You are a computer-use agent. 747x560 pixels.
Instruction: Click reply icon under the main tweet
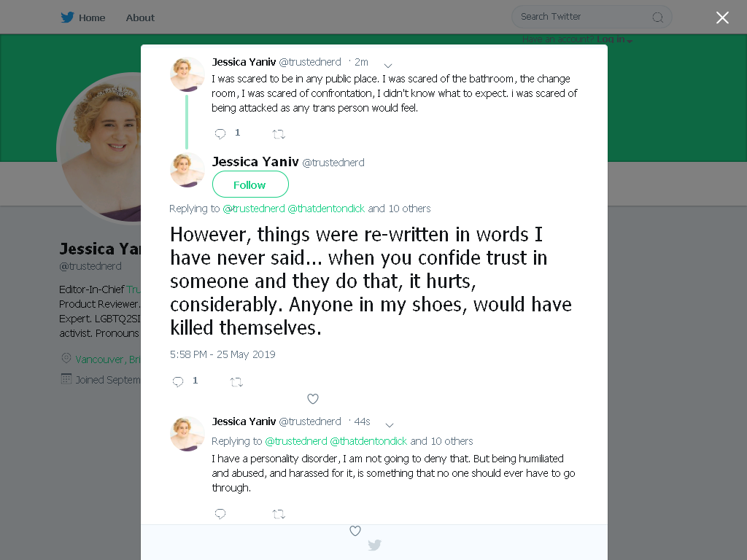178,381
